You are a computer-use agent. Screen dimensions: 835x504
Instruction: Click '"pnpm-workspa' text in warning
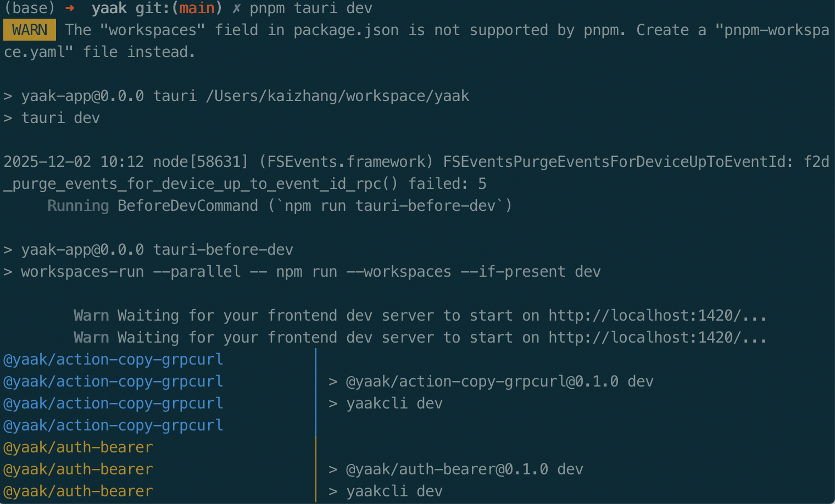pyautogui.click(x=772, y=30)
